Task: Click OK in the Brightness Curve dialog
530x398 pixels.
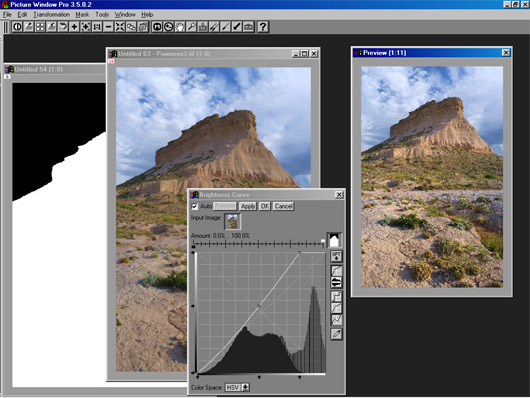Action: pyautogui.click(x=265, y=206)
